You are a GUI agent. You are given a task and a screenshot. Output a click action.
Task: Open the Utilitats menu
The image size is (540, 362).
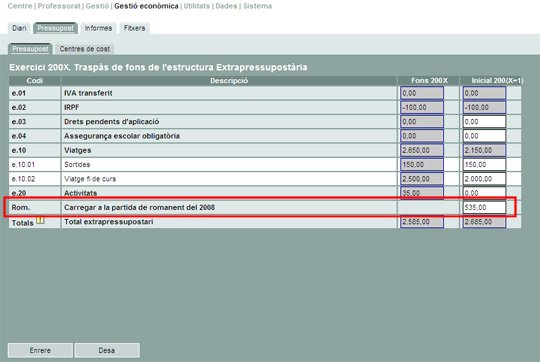(197, 6)
